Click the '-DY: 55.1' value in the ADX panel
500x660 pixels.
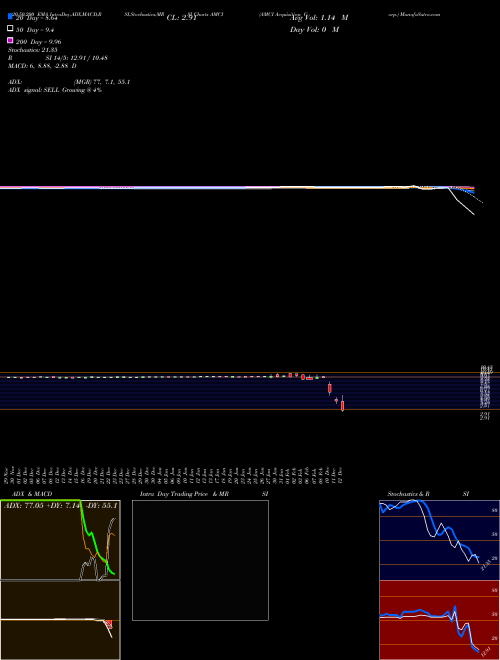click(101, 505)
